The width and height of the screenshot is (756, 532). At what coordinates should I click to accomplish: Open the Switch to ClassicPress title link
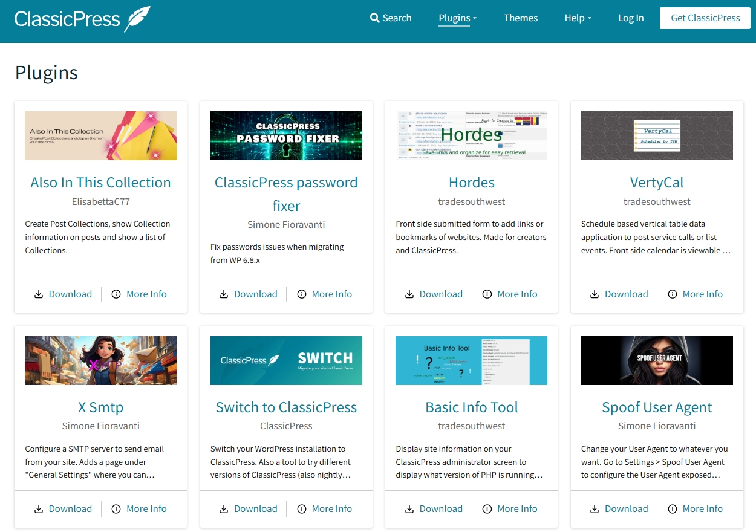[x=286, y=407]
